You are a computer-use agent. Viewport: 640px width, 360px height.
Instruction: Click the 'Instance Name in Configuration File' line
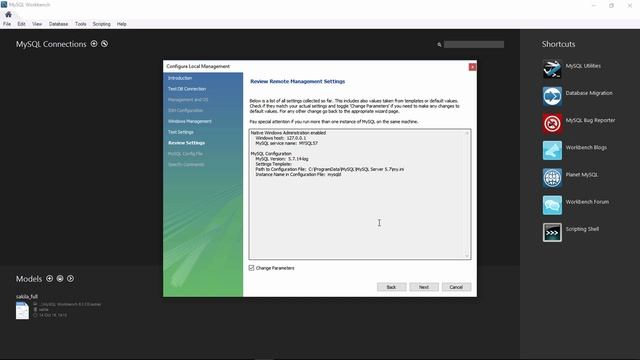tap(298, 174)
